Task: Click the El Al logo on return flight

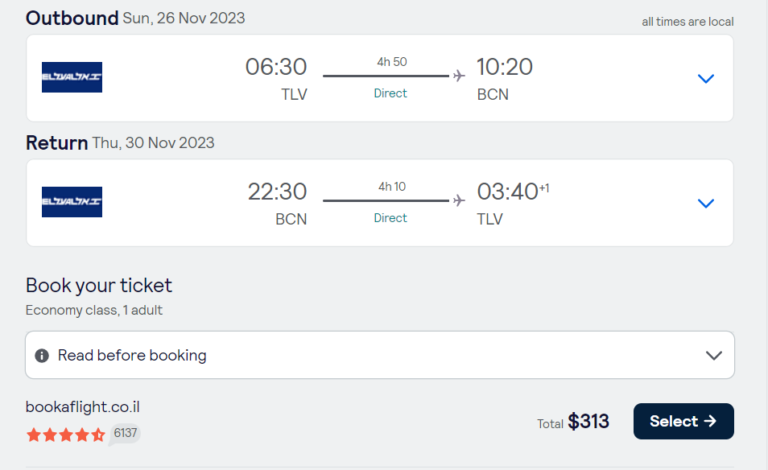Action: coord(72,202)
